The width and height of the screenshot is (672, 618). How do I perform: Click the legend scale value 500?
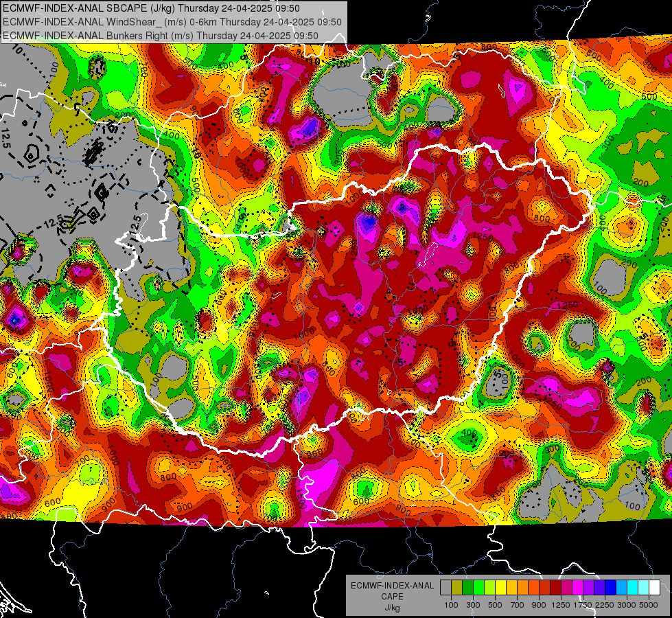click(495, 605)
